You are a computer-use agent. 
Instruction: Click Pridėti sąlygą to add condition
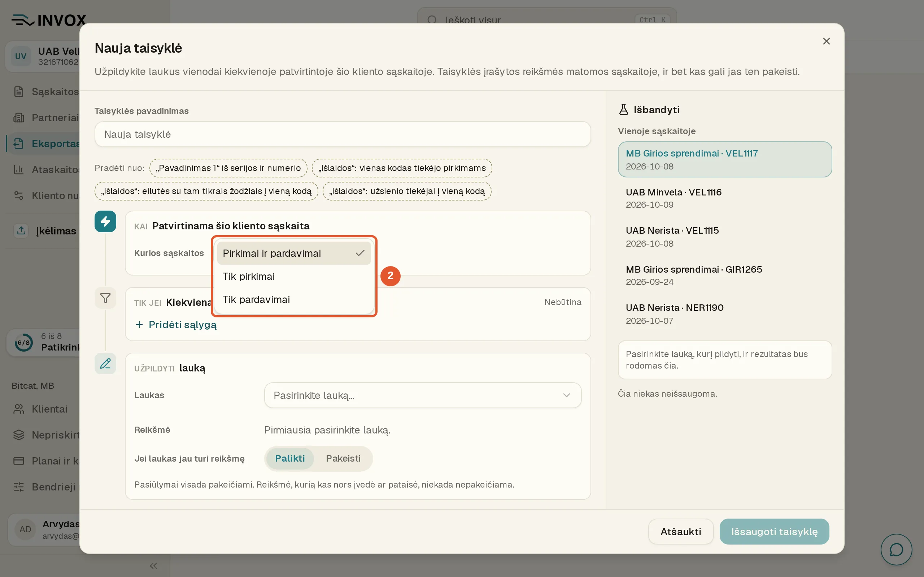tap(176, 325)
